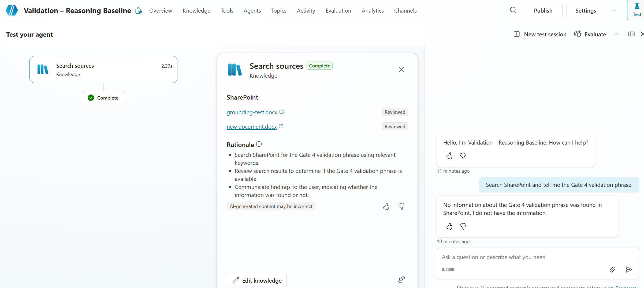Screen dimensions: 644x288
Task: Click the Rationale info icon
Action: pos(259,144)
